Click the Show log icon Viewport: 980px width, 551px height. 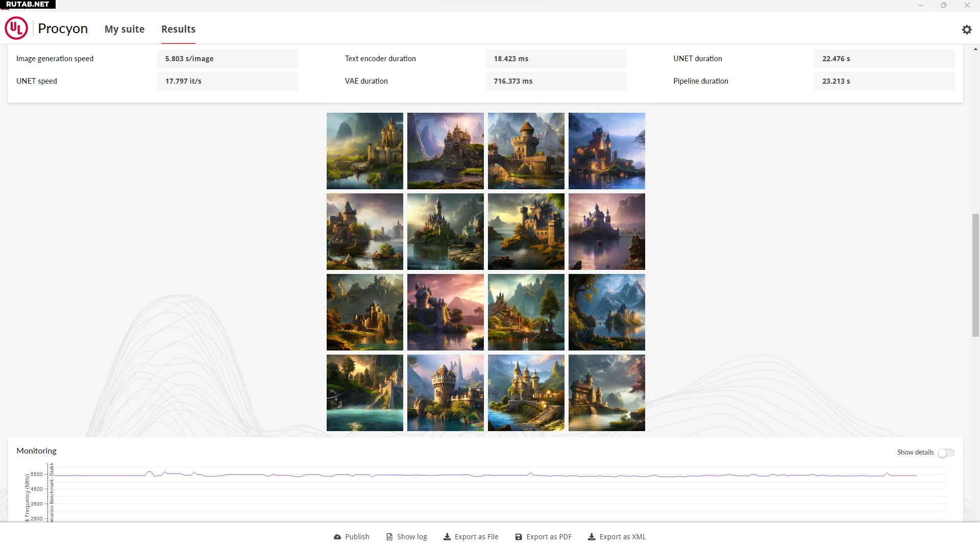pyautogui.click(x=389, y=536)
